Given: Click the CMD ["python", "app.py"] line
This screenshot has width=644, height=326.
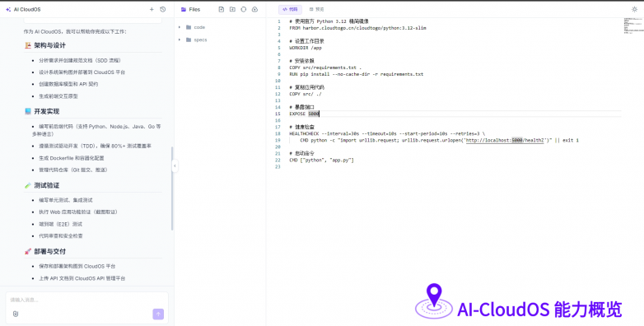Looking at the screenshot, I should 322,161.
